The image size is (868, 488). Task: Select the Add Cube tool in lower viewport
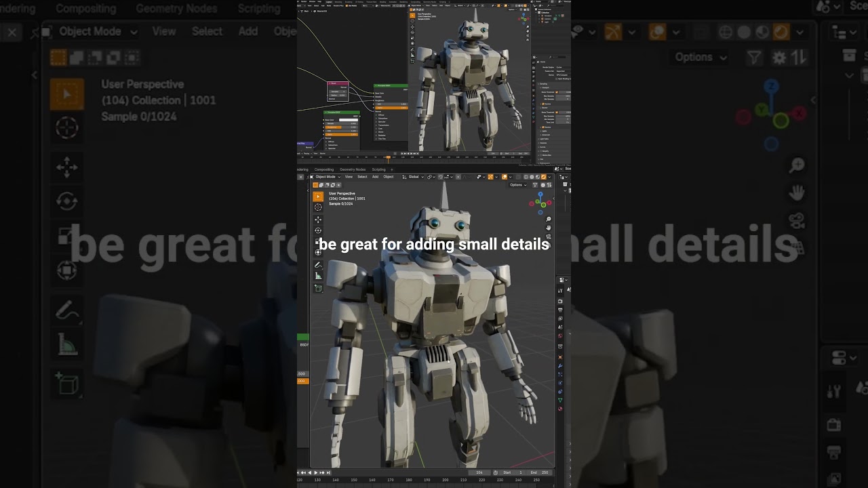[318, 288]
